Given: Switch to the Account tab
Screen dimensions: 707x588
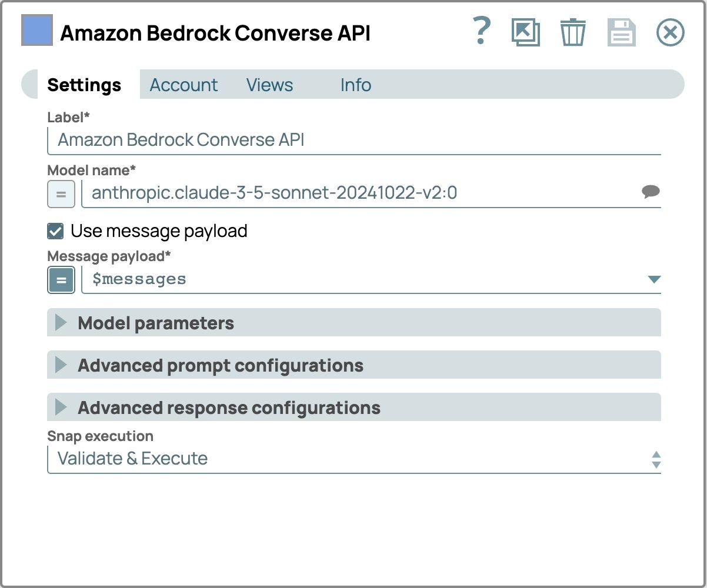Looking at the screenshot, I should coord(184,85).
